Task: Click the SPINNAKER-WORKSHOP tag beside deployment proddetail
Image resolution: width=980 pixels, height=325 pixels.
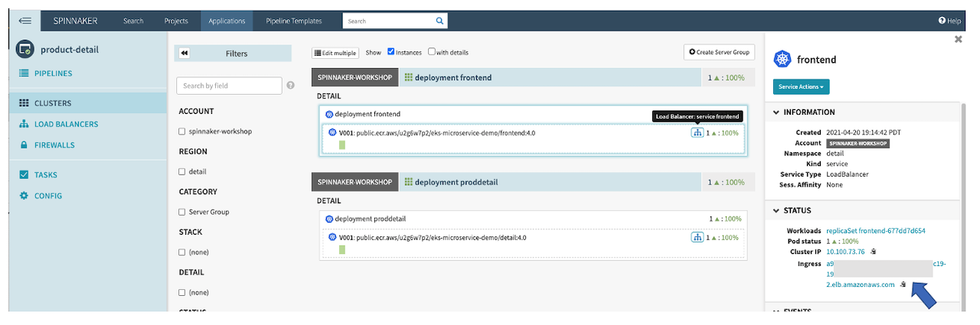Action: coord(354,182)
